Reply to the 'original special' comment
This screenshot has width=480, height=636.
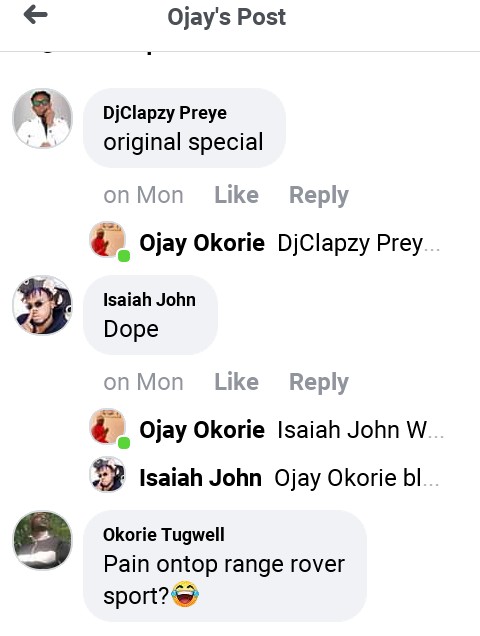pos(319,196)
